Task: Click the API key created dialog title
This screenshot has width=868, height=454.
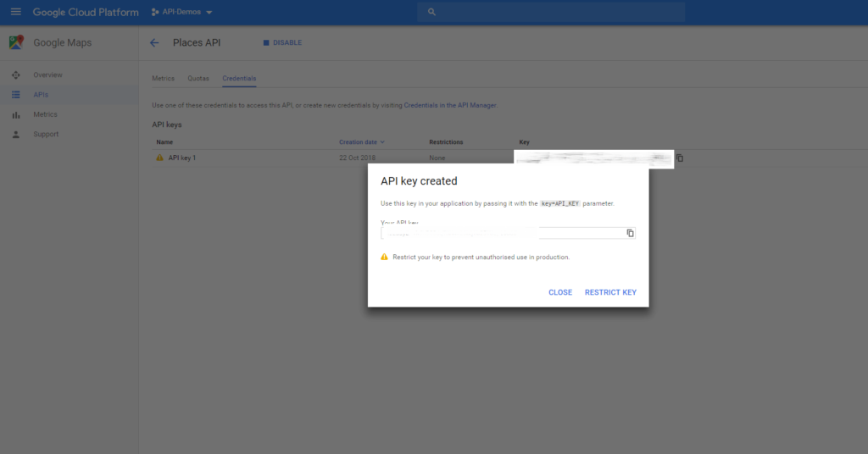Action: click(x=419, y=180)
